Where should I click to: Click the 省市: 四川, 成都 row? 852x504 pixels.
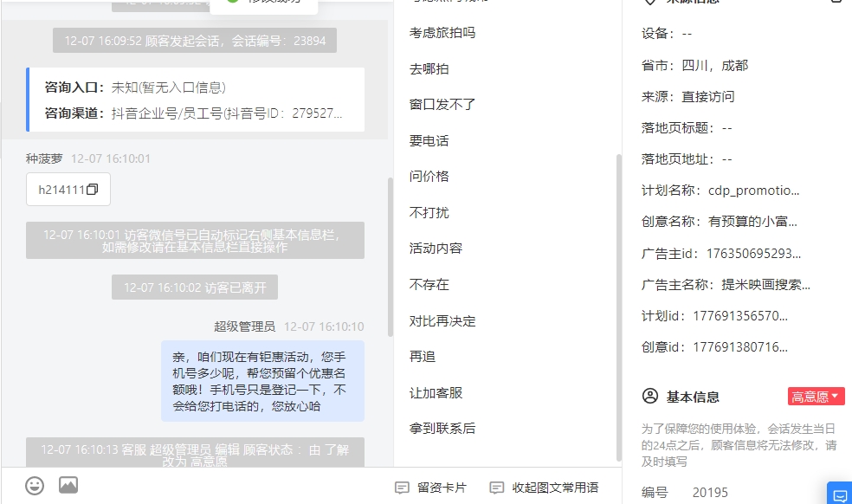[x=695, y=66]
